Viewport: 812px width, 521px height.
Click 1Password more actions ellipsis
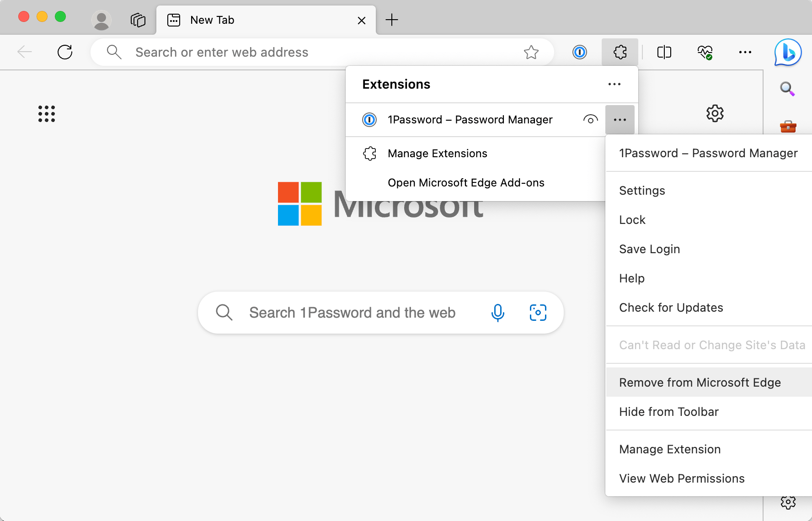620,120
